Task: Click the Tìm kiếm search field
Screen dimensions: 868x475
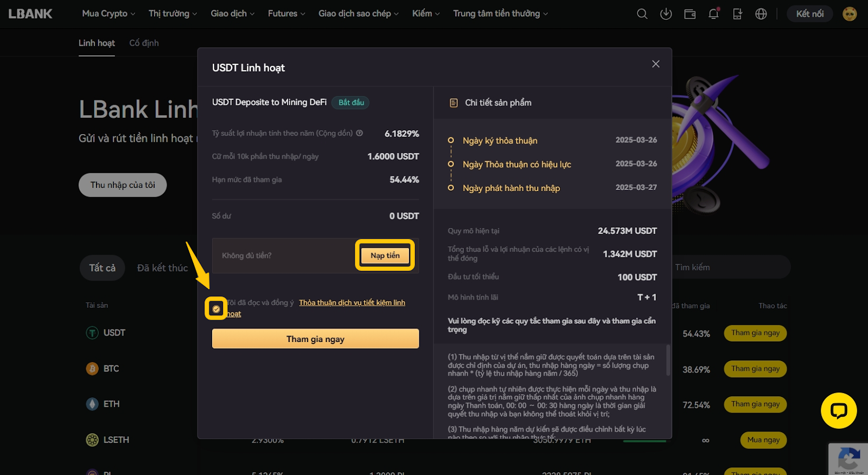Action: (730, 267)
